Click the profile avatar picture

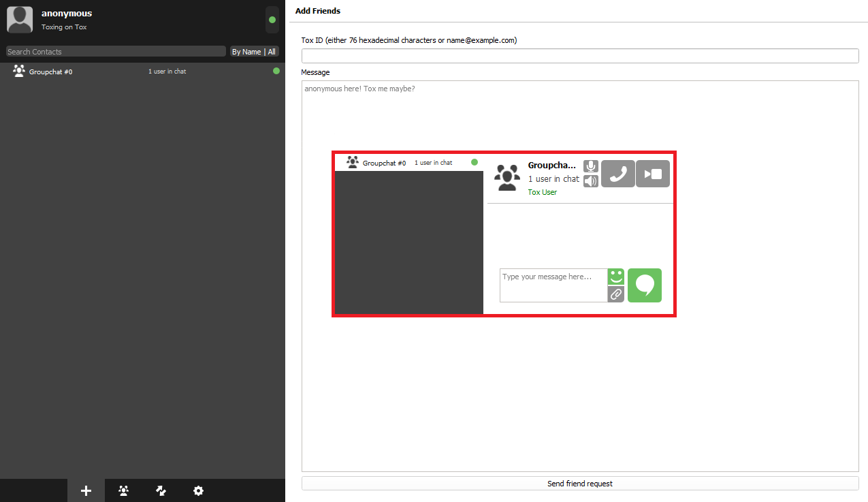tap(20, 20)
